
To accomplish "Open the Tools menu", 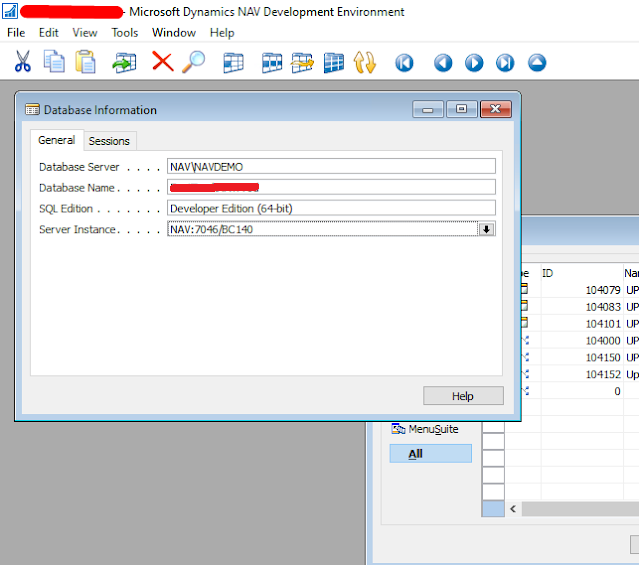I will click(125, 33).
